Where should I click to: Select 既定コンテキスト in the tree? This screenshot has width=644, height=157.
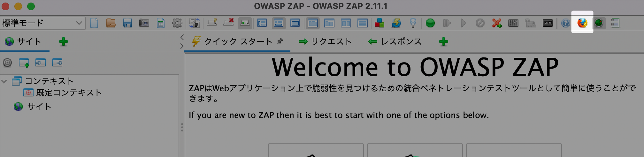click(63, 93)
